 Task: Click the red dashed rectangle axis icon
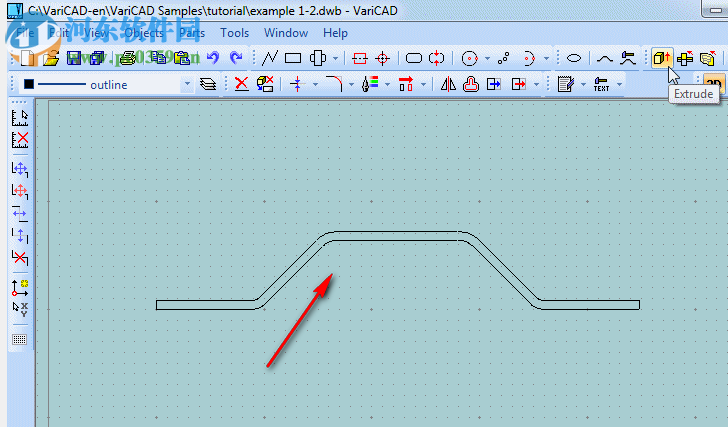360,58
